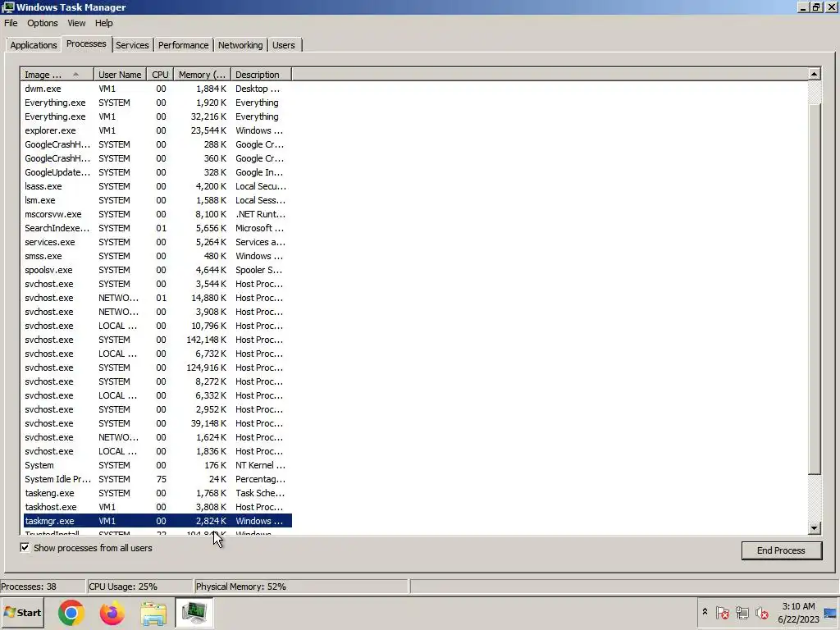Click the scroll down arrow of process list
This screenshot has width=840, height=630.
pos(815,527)
